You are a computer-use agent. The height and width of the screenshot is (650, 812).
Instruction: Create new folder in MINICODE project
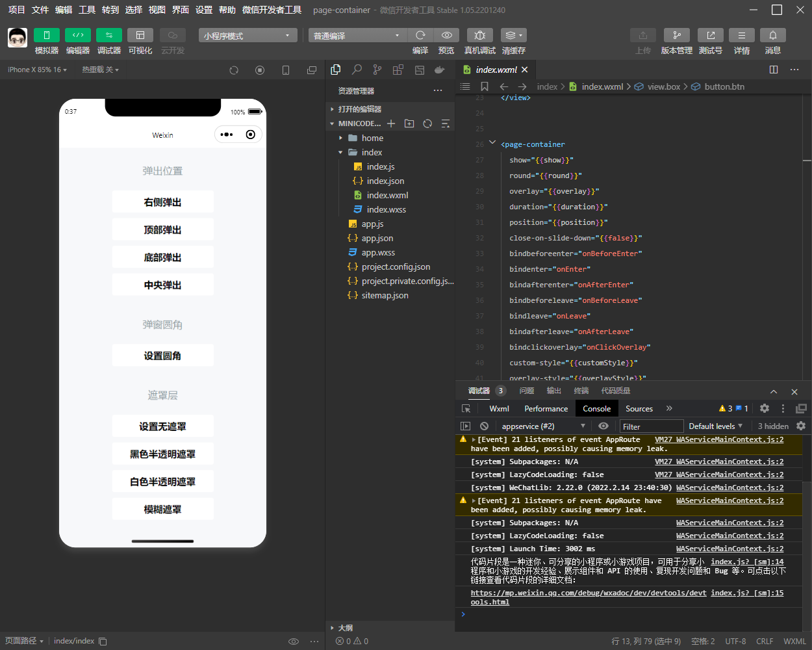pyautogui.click(x=409, y=123)
